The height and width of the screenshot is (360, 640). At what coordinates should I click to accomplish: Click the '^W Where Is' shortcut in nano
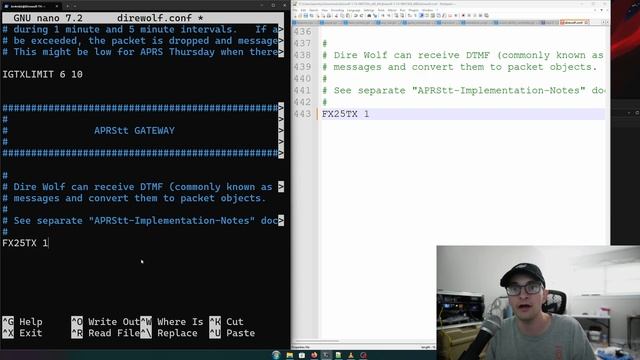pyautogui.click(x=172, y=322)
